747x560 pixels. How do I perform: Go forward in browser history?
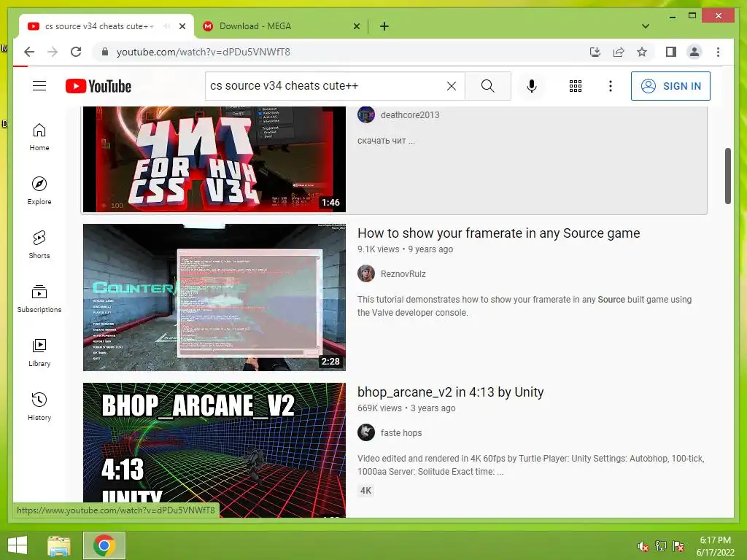pos(53,52)
